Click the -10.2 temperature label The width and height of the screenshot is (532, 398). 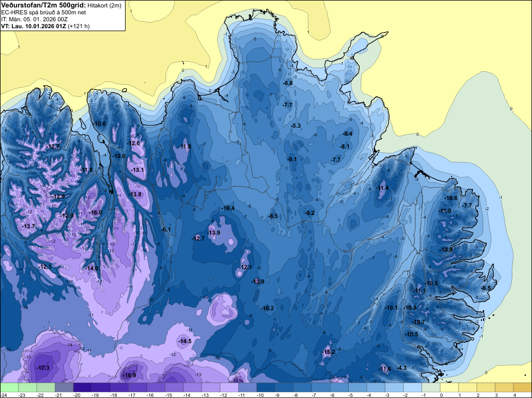[268, 308]
